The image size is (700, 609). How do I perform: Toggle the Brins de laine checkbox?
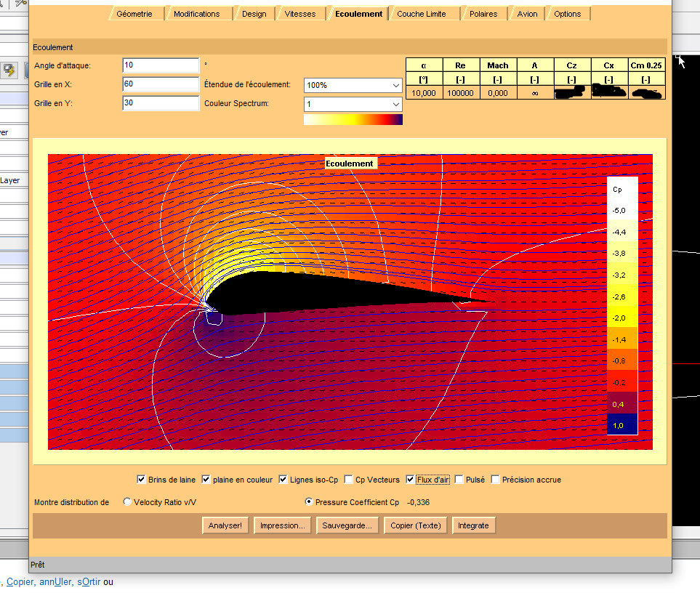tap(141, 480)
